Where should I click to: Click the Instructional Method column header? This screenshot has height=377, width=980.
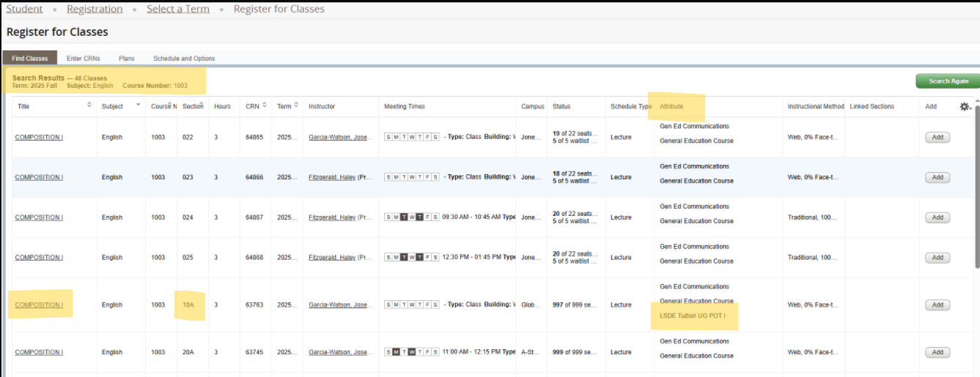(x=816, y=106)
